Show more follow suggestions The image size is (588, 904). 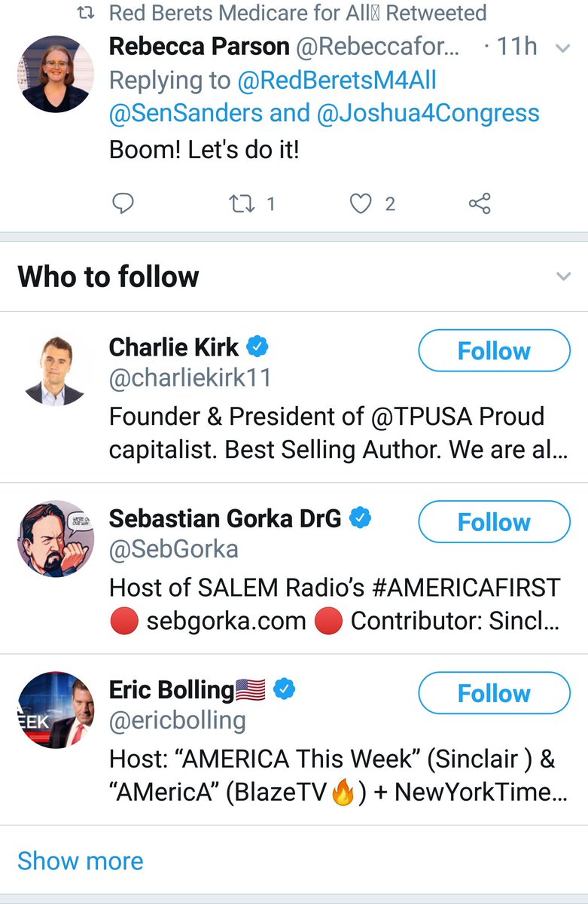80,860
